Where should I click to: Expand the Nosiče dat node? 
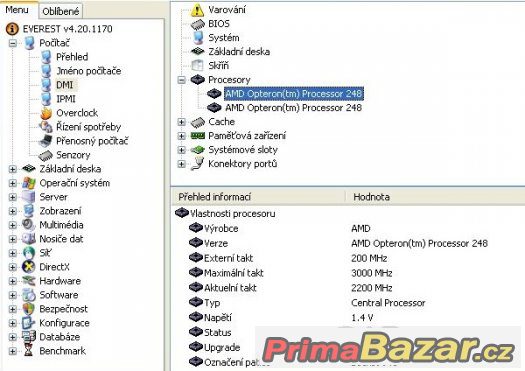click(13, 239)
